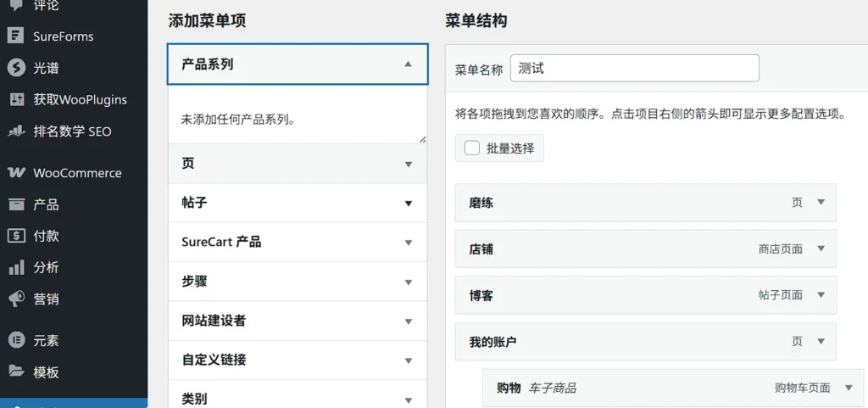Click the 元素 Elementor icon

[x=16, y=340]
